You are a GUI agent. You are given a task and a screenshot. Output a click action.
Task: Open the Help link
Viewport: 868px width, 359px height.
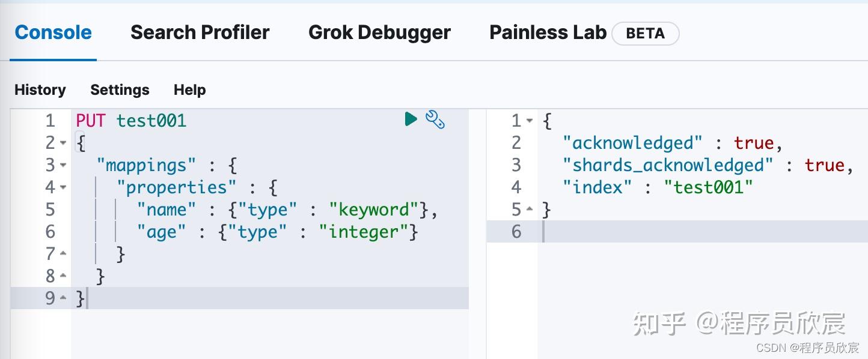(190, 90)
